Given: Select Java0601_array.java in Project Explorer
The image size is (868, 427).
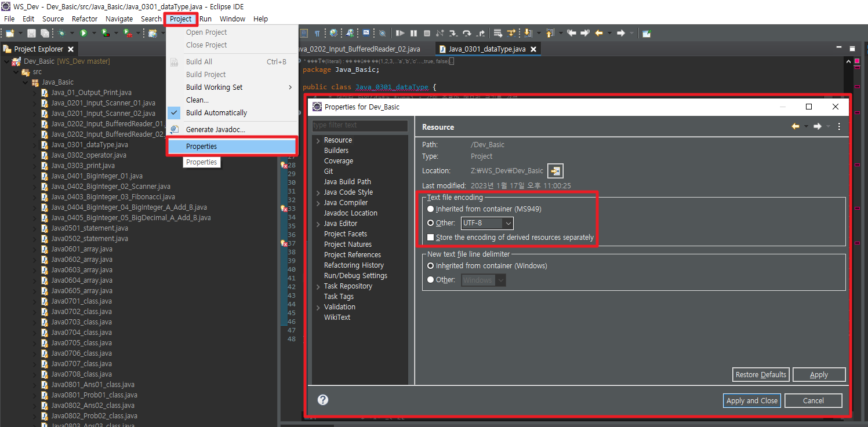Looking at the screenshot, I should tap(82, 249).
